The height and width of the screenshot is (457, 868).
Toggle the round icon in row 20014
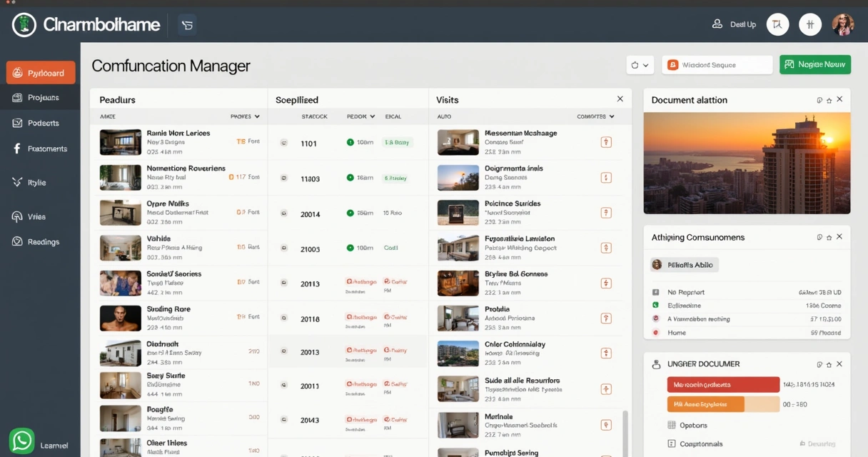tap(284, 214)
